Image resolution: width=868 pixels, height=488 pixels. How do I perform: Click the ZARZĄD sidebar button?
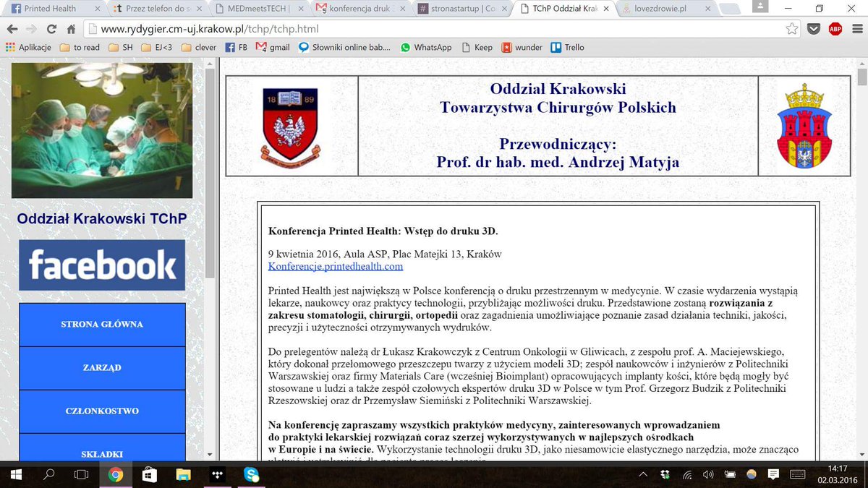(x=101, y=367)
